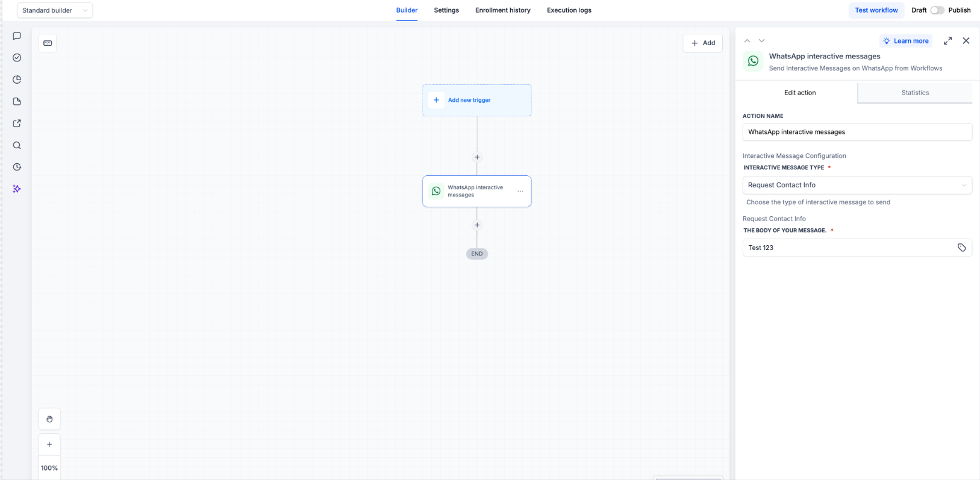980x482 pixels.
Task: Select the Statistics tab
Action: [915, 93]
